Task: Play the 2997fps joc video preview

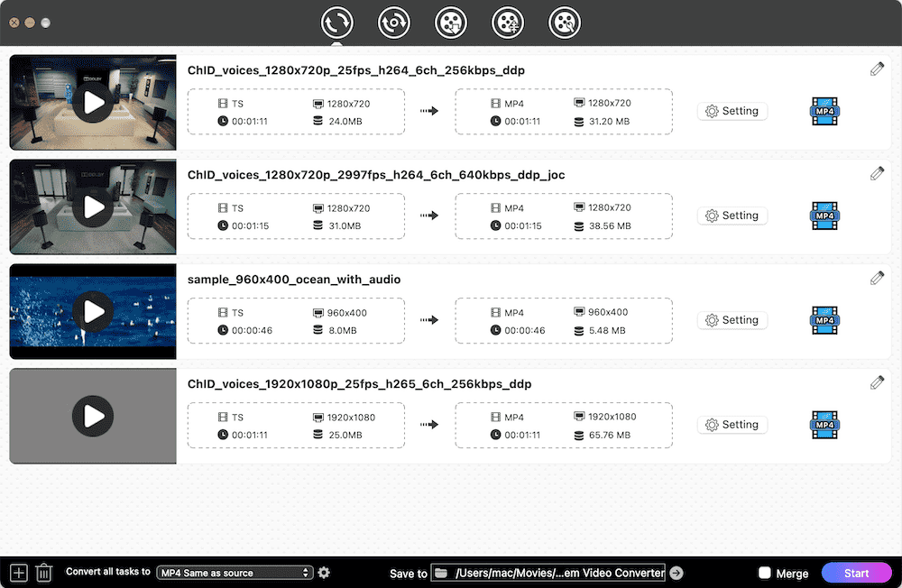Action: pos(93,207)
